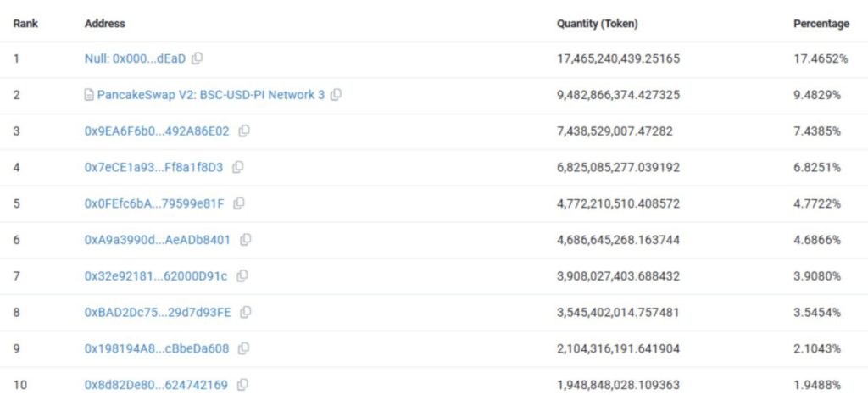Copy the PancakeSwap V2 pool address
The width and height of the screenshot is (868, 395).
pyautogui.click(x=336, y=95)
